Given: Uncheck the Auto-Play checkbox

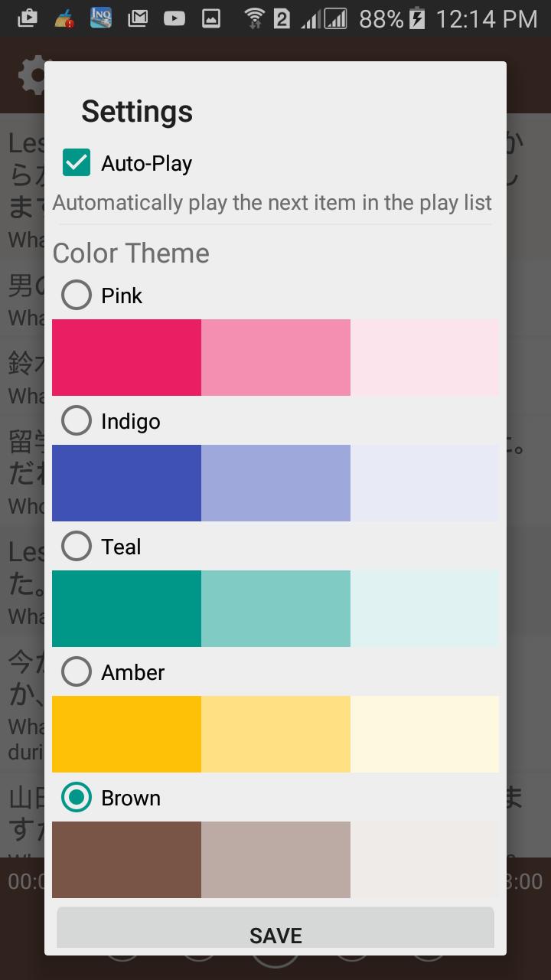Looking at the screenshot, I should (x=77, y=162).
